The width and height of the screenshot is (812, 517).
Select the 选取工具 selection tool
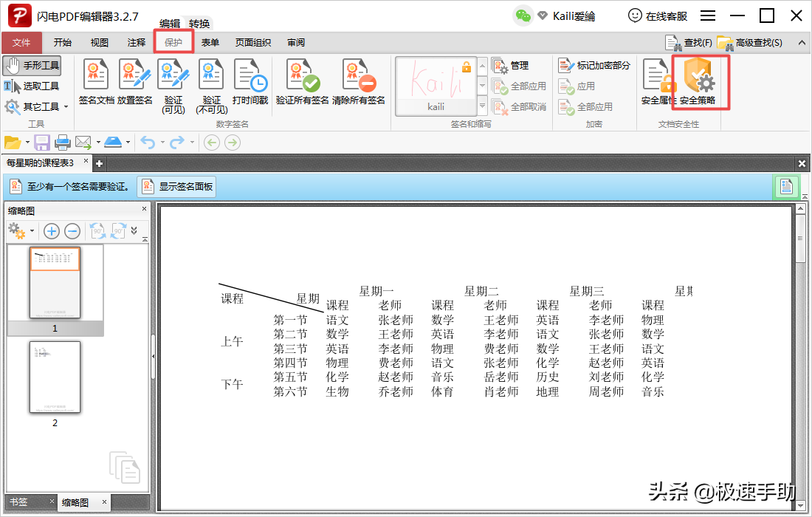(32, 86)
